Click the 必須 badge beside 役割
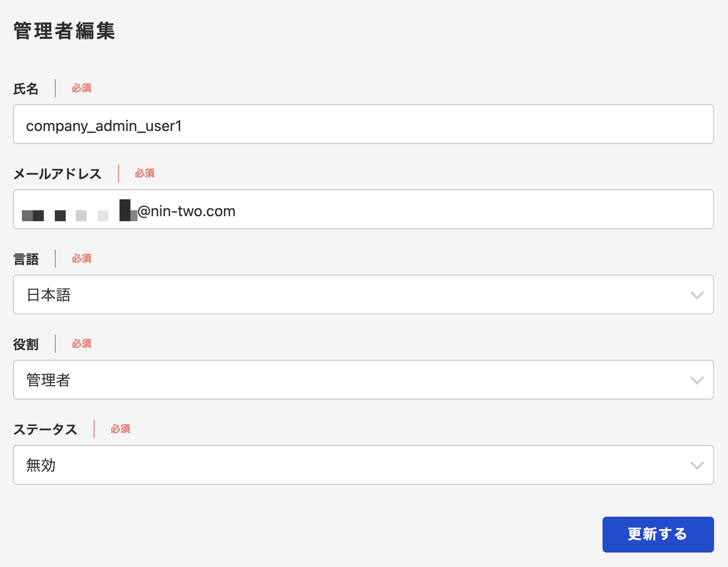Viewport: 728px width, 567px height. 82,344
